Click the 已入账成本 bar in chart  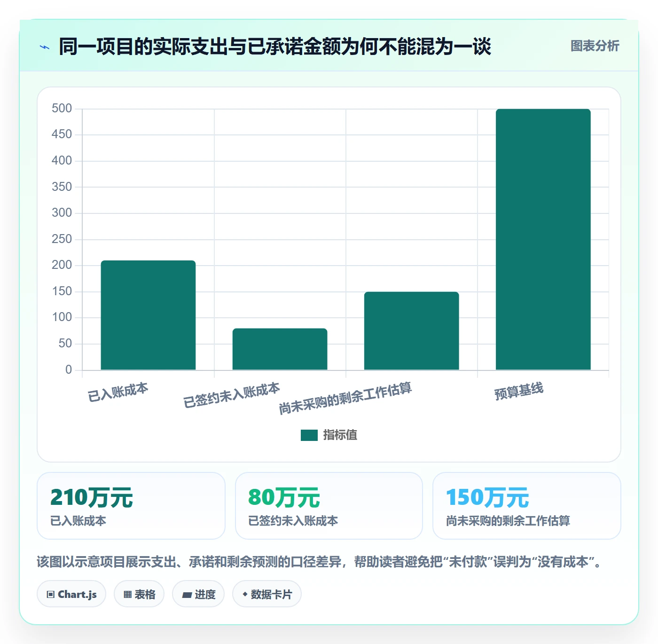click(148, 315)
